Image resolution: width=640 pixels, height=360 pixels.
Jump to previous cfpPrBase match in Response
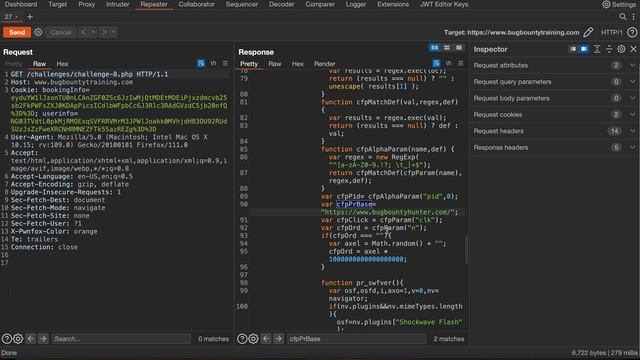click(x=266, y=339)
